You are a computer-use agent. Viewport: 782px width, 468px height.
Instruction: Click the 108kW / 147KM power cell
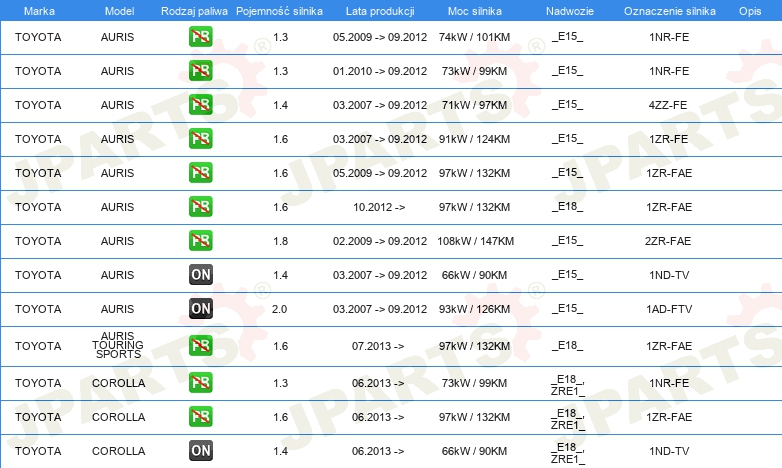tap(475, 241)
